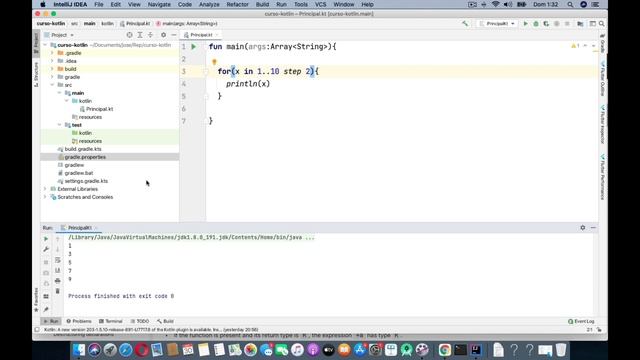The image size is (640, 360).
Task: Expand the .gradle folder
Action: 52,53
